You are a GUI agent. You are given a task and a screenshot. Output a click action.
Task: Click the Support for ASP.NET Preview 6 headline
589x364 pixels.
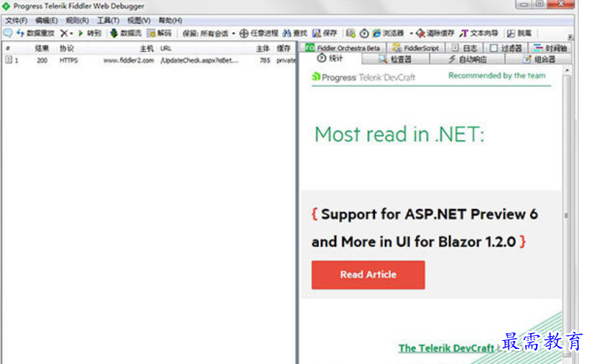tap(425, 228)
